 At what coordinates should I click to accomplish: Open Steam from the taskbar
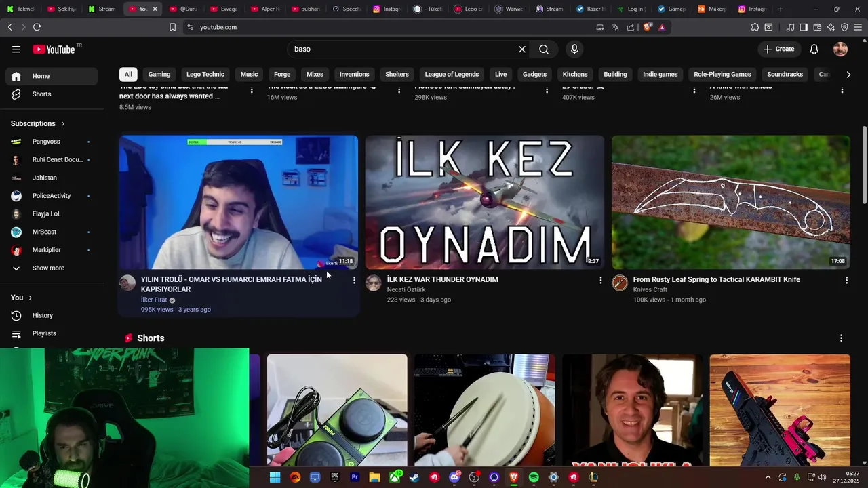pos(414,477)
